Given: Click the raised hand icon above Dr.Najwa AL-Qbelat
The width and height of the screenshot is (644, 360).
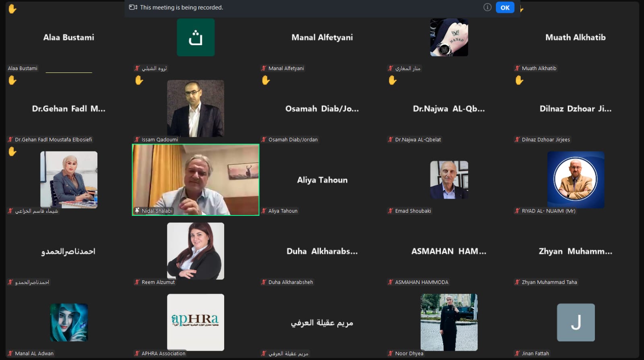Looking at the screenshot, I should tap(392, 80).
